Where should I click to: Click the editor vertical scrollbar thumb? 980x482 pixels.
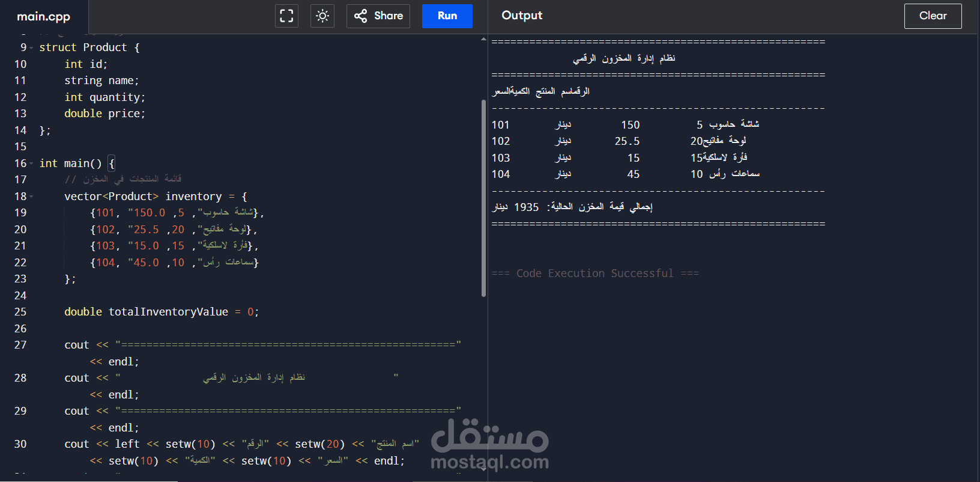pyautogui.click(x=483, y=198)
